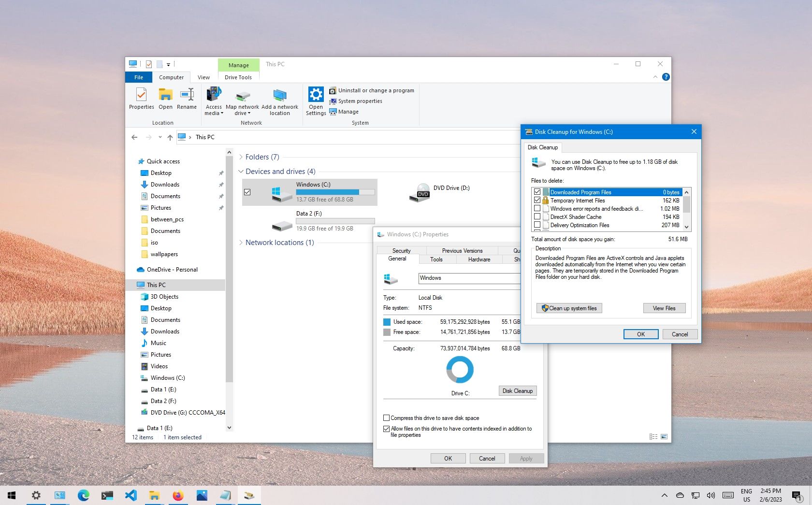Enable Compress this drive to save disk space

[x=386, y=418]
